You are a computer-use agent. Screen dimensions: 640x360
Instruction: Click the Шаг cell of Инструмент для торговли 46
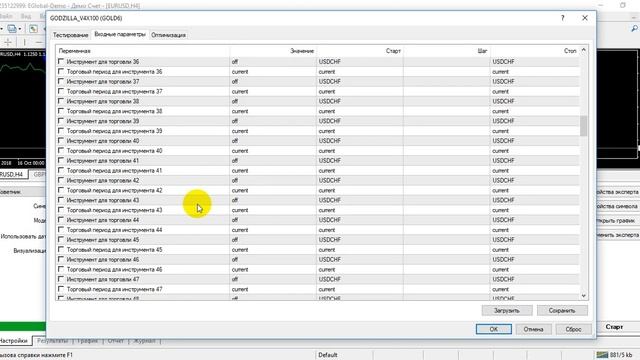[447, 260]
